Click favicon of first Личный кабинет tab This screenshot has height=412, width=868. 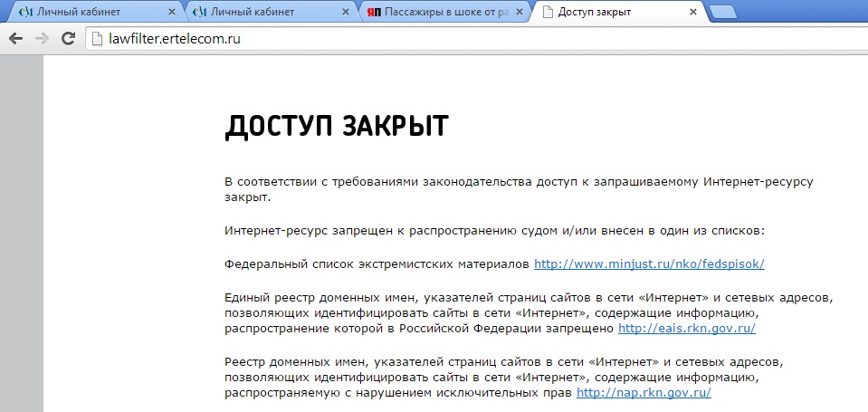(26, 12)
